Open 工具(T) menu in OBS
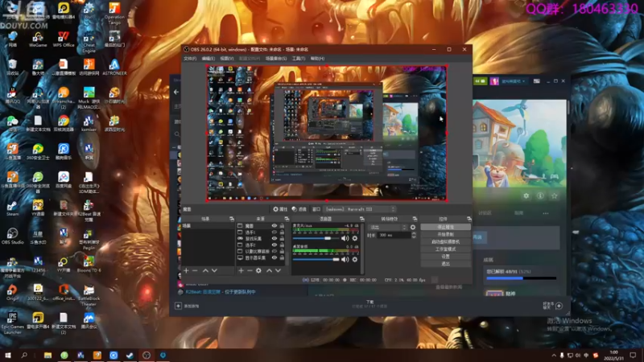The width and height of the screenshot is (644, 362). click(x=299, y=59)
